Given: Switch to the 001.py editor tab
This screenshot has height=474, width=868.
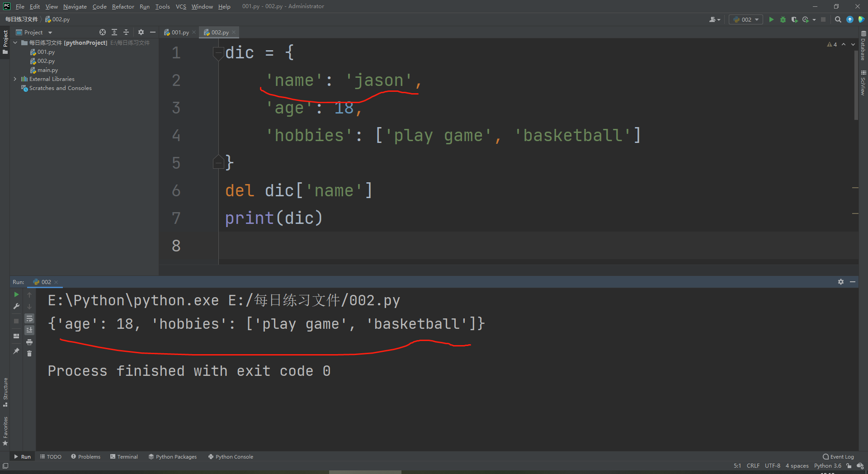Looking at the screenshot, I should pyautogui.click(x=180, y=32).
